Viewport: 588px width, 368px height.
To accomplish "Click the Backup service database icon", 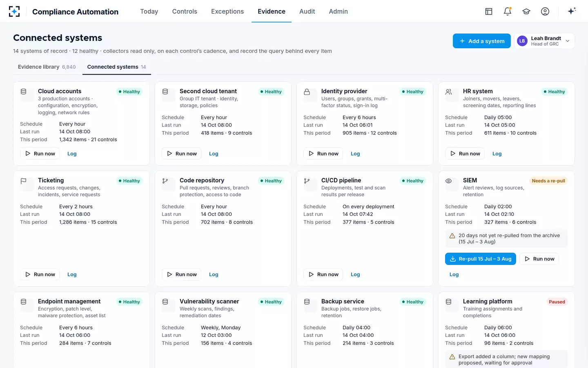I will point(307,302).
